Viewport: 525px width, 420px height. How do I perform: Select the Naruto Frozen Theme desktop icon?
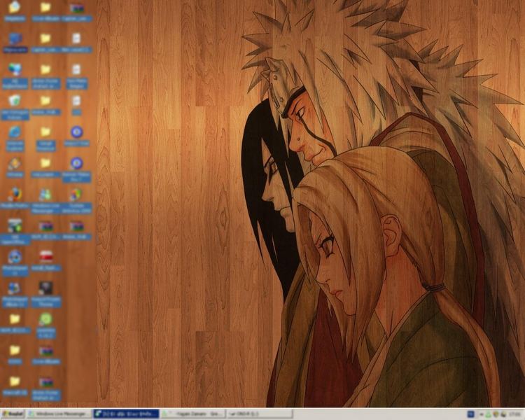pos(45,288)
